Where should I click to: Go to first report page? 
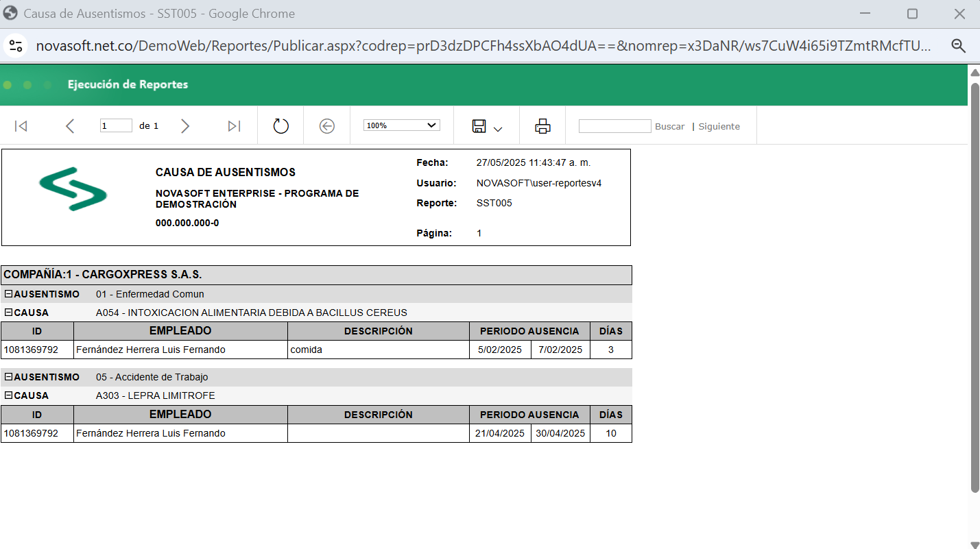[21, 126]
